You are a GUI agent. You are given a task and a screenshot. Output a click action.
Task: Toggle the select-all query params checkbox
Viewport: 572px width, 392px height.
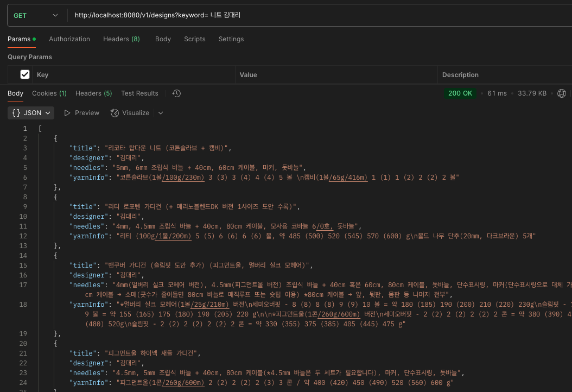tap(25, 74)
